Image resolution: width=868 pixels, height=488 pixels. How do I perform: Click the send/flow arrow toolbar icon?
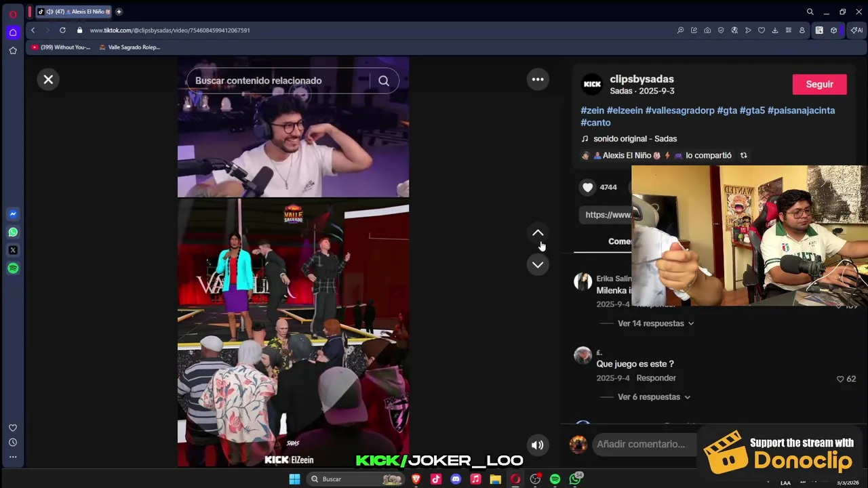[748, 30]
